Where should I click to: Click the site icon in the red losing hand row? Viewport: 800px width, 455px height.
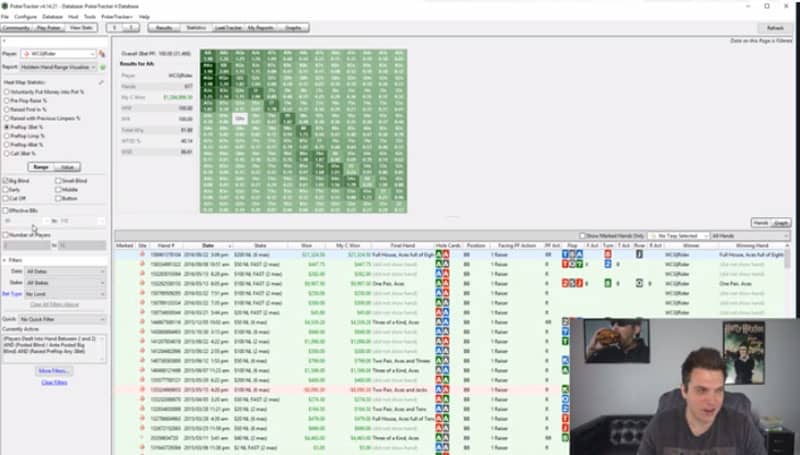142,390
